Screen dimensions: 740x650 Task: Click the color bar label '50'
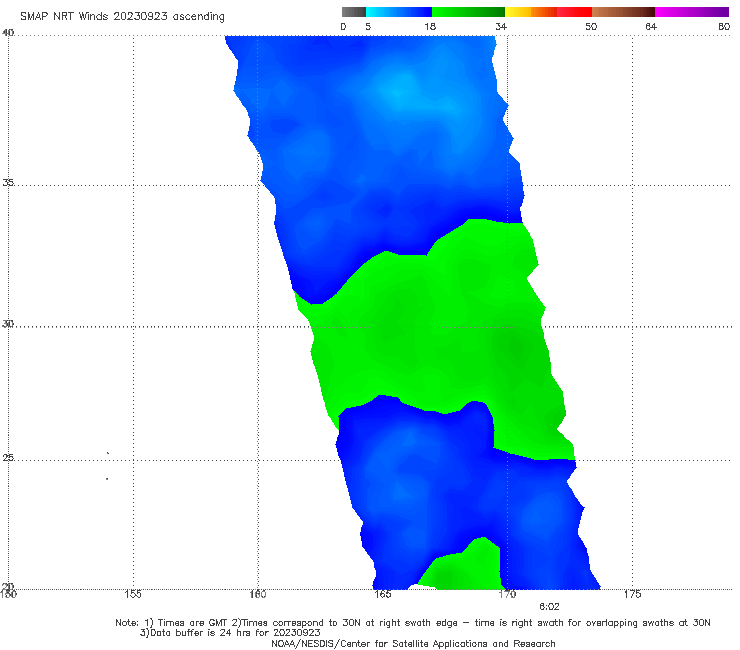point(591,26)
